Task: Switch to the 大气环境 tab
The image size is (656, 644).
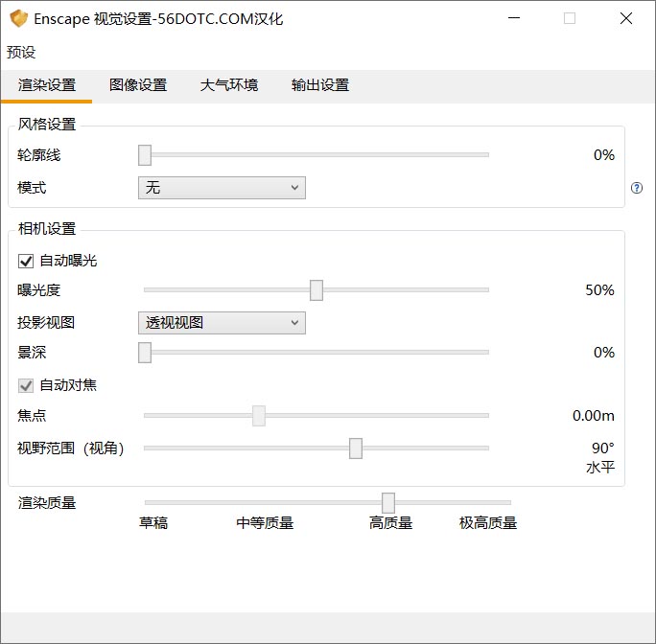Action: (x=229, y=85)
